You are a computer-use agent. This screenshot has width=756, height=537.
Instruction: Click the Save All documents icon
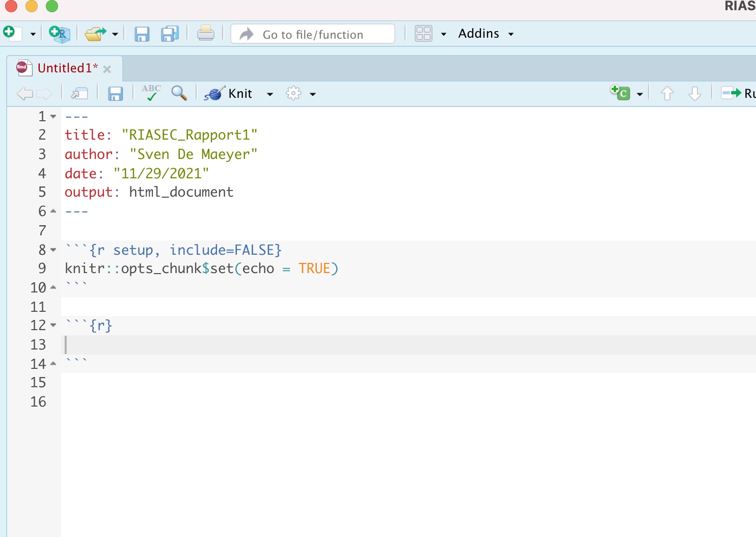[x=170, y=34]
